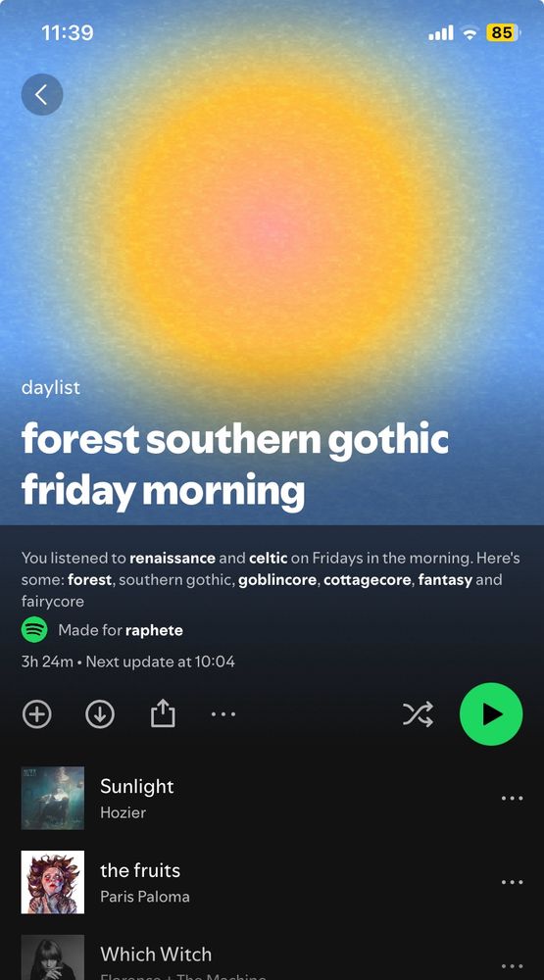Tap the Spotify logo icon

34,630
